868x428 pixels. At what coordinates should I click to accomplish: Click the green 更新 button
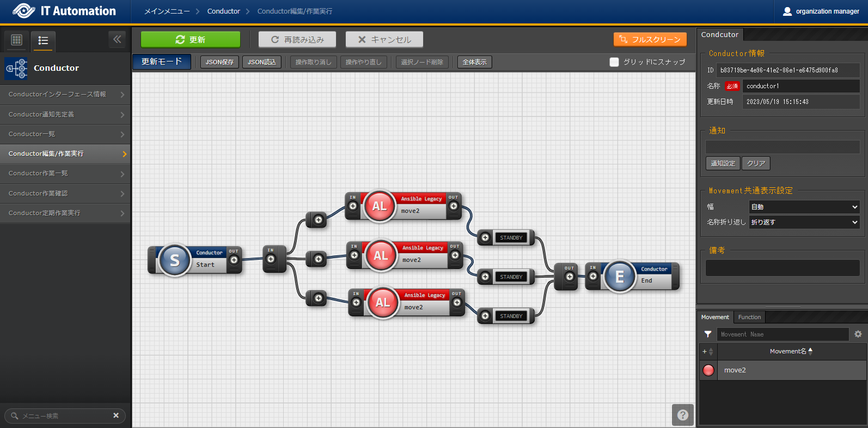(190, 40)
